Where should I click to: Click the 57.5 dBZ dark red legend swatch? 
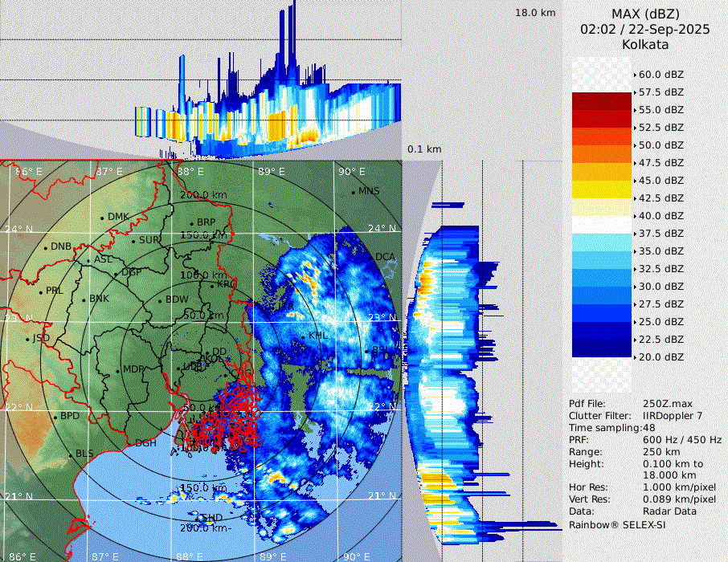(601, 101)
